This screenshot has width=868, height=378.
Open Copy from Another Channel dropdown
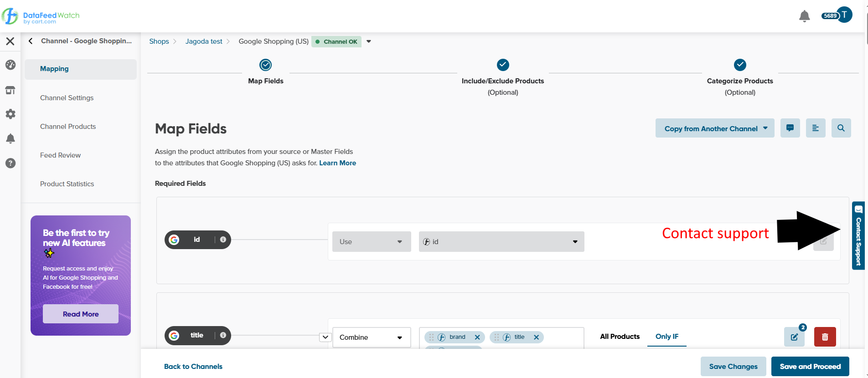pos(714,128)
